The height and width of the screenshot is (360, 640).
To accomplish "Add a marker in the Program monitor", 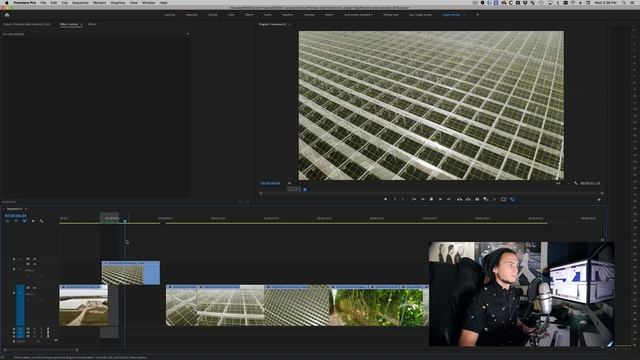I will coord(385,199).
